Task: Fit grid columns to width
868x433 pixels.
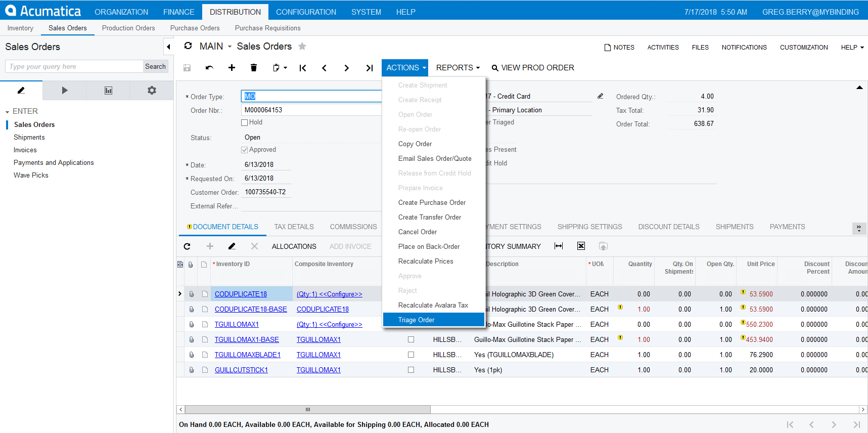Action: click(x=559, y=246)
